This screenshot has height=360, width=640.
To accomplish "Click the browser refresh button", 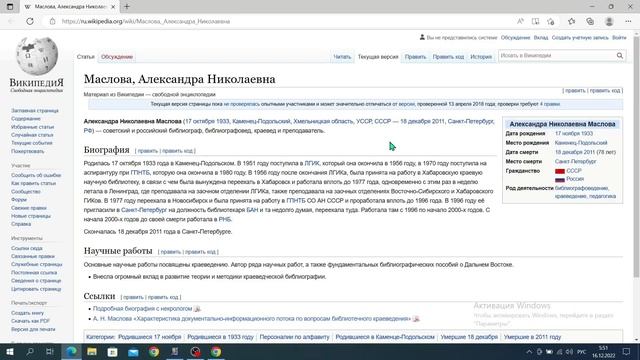I will point(30,21).
